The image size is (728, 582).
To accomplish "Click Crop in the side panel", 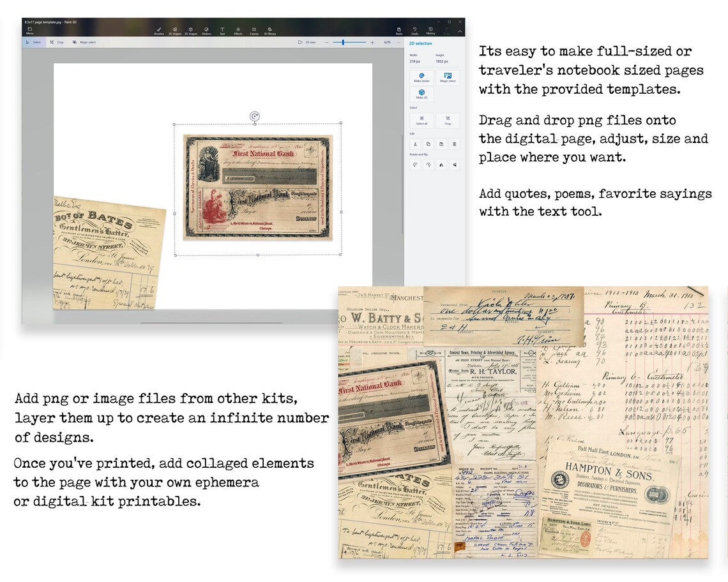I will click(448, 120).
